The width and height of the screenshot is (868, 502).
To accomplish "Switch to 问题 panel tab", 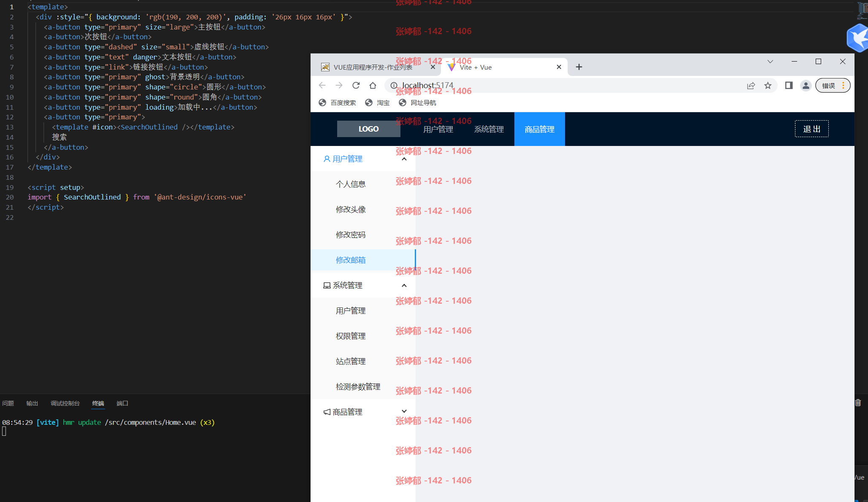I will tap(8, 403).
